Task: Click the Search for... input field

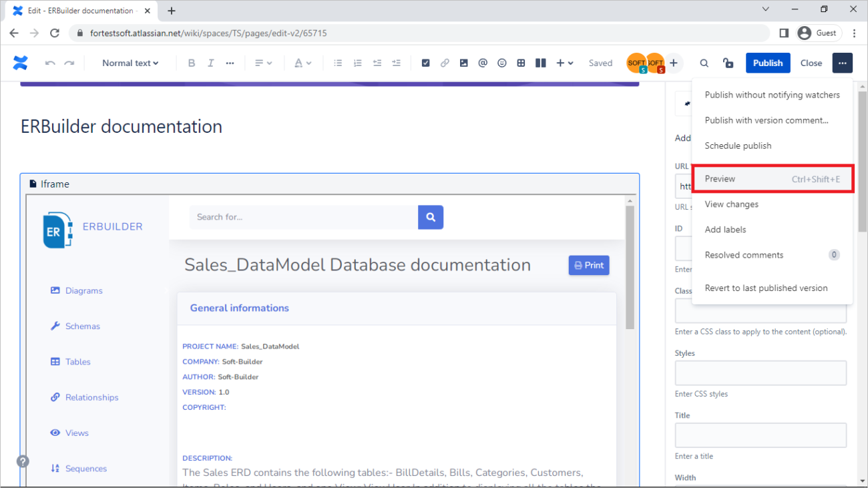Action: 303,217
